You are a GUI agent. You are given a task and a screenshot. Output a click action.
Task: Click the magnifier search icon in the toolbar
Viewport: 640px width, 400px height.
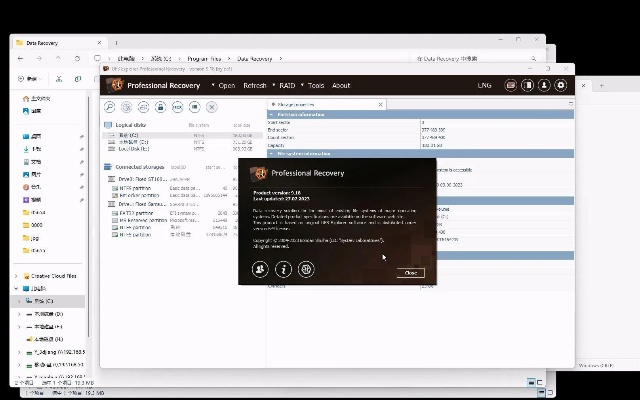[x=111, y=106]
